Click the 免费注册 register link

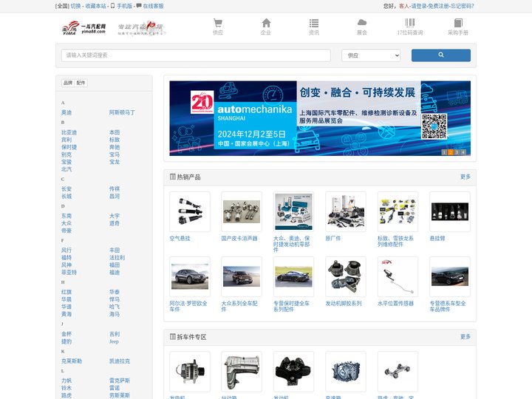pyautogui.click(x=438, y=6)
